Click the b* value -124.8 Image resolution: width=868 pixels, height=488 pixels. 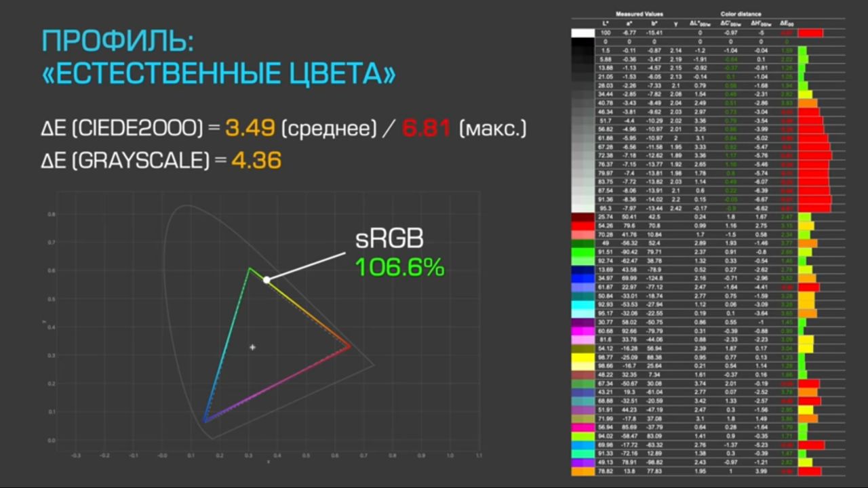(x=654, y=278)
